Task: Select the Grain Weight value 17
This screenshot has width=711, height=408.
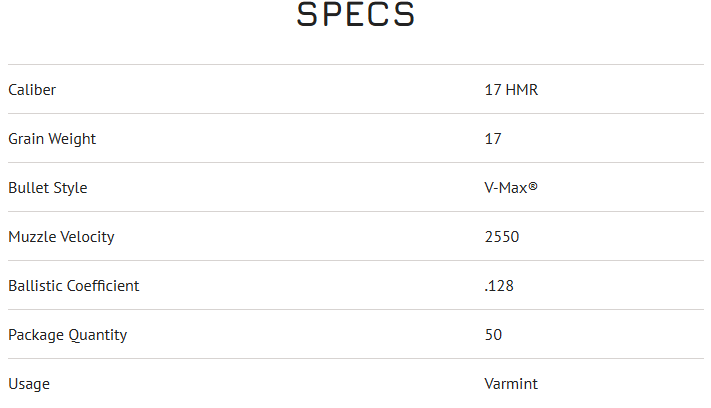Action: [493, 139]
